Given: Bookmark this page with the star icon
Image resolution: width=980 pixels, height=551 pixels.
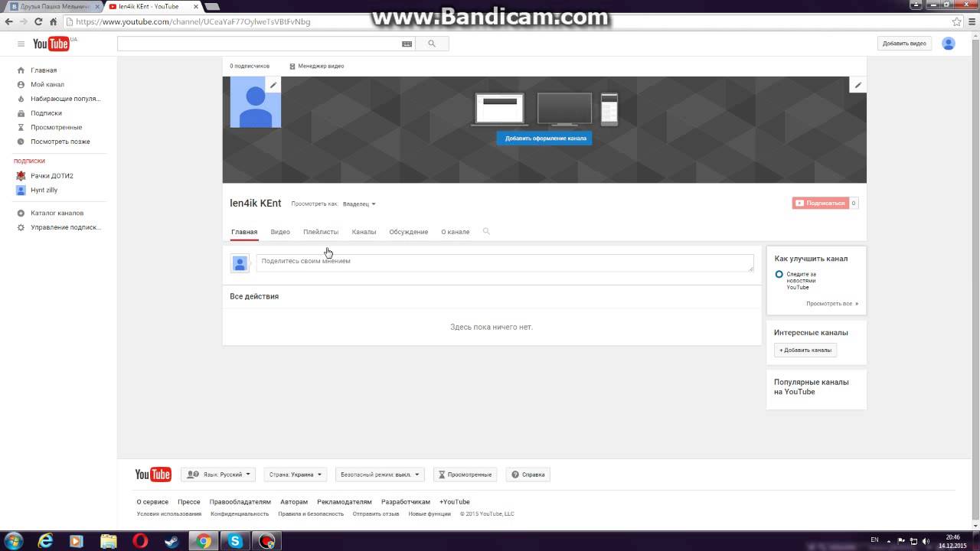Looking at the screenshot, I should click(956, 21).
